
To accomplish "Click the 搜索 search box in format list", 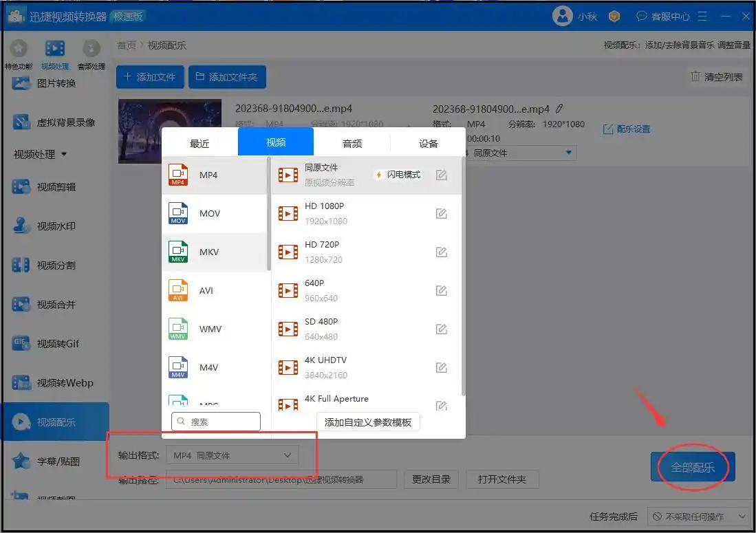I will 215,422.
